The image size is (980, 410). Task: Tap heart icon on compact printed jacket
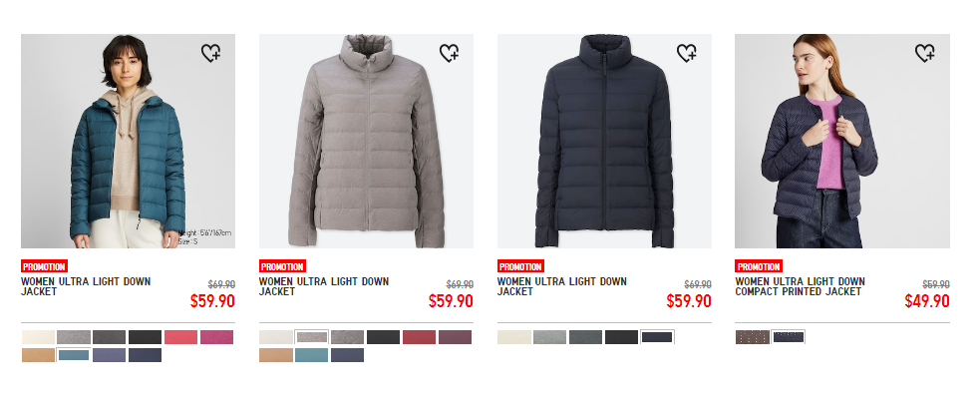pyautogui.click(x=924, y=53)
